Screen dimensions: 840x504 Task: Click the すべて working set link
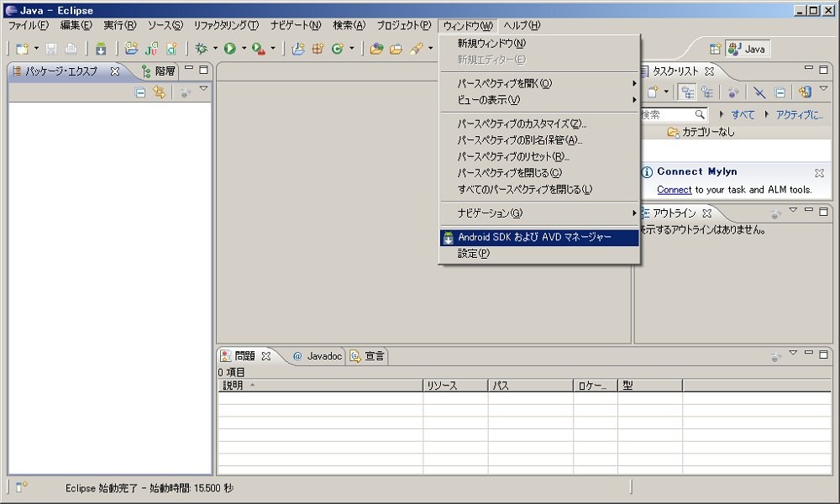[743, 114]
